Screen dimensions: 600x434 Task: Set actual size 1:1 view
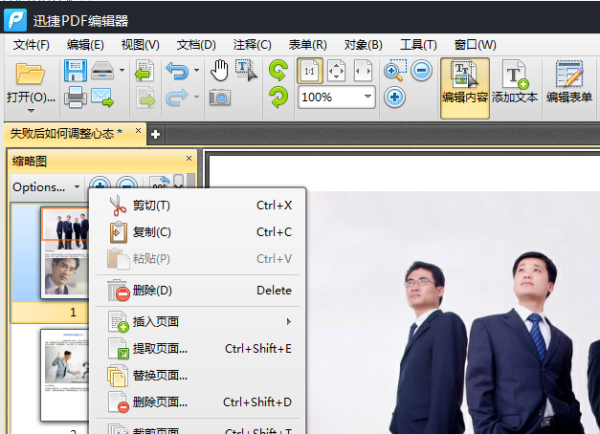(x=310, y=71)
